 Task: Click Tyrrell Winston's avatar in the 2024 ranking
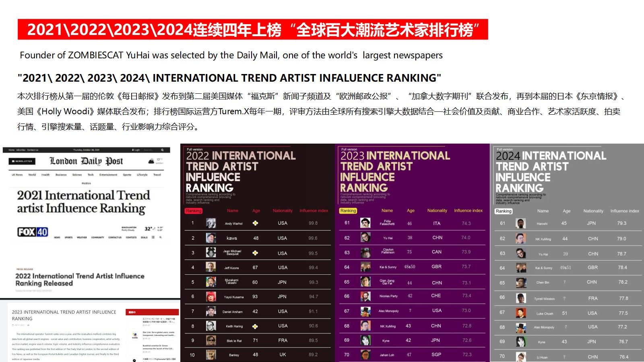pyautogui.click(x=521, y=298)
